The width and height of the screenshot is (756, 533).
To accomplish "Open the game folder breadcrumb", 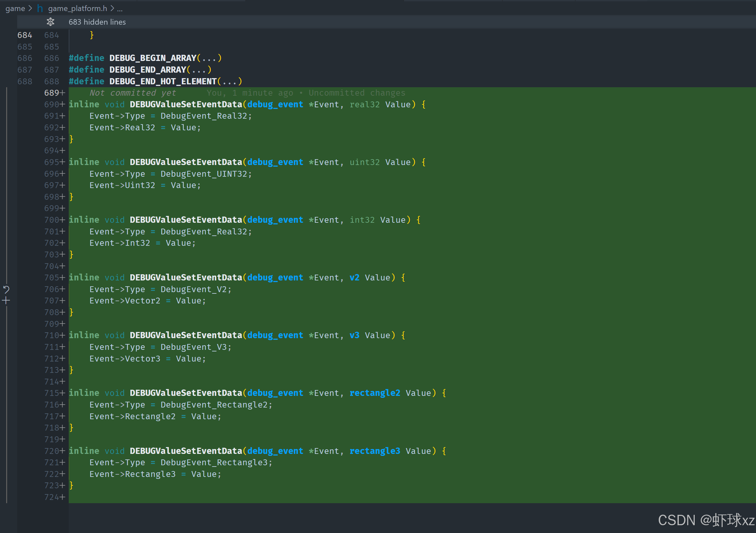I will point(15,8).
